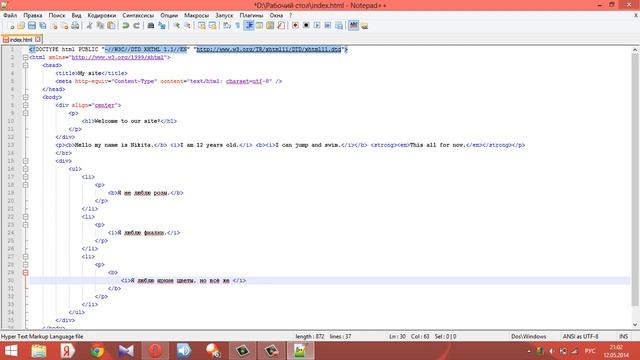Cut selection with the scissors icon
The width and height of the screenshot is (640, 360).
pos(89,26)
